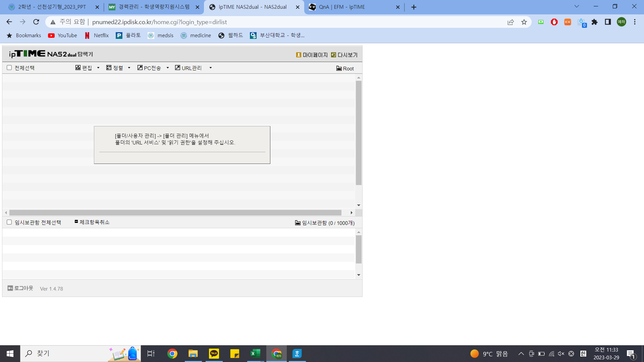The height and width of the screenshot is (362, 644).
Task: Open the URL관리 dropdown menu
Action: pos(211,68)
